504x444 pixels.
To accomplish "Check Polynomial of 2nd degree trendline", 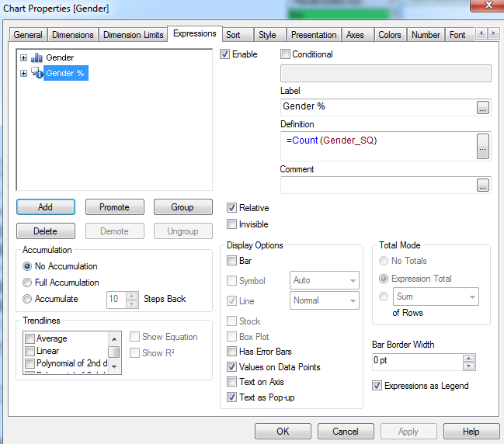I will pyautogui.click(x=30, y=363).
